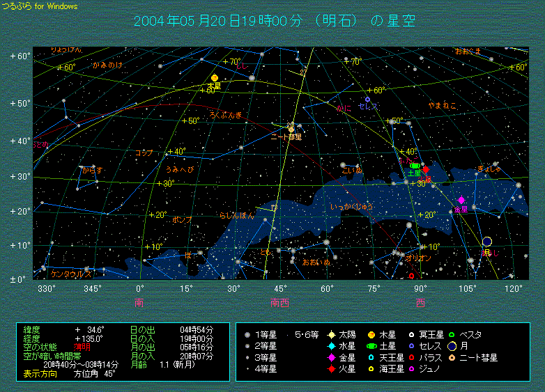Click the moonset time 20時07分
This screenshot has width=545, height=392.
pos(197,356)
